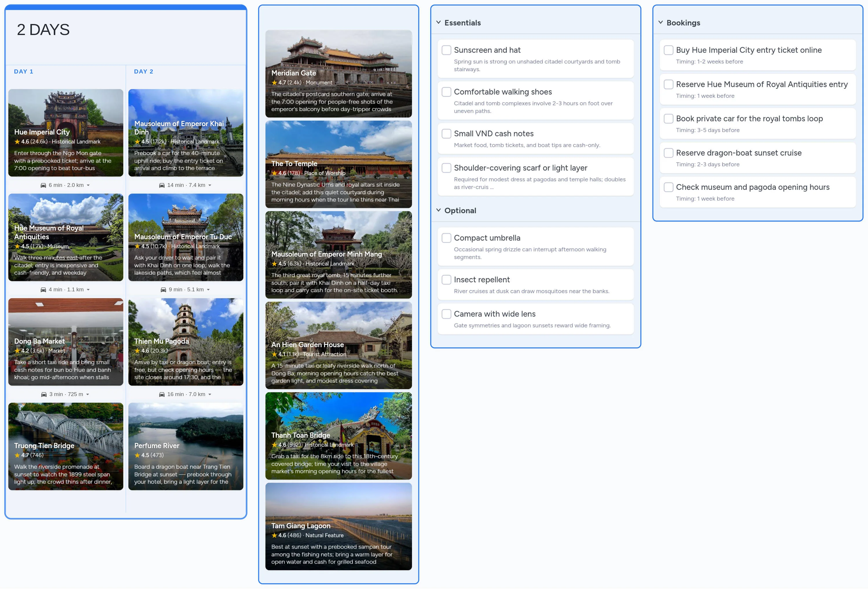This screenshot has width=868, height=589.
Task: Open the Meridian Gate suggestion card
Action: [339, 73]
